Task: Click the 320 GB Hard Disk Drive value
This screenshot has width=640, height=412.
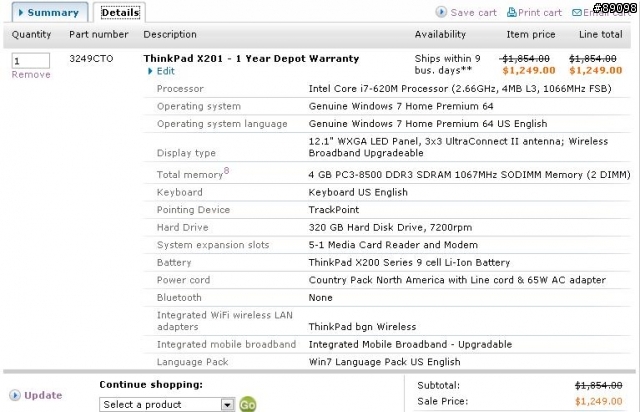Action: (390, 227)
